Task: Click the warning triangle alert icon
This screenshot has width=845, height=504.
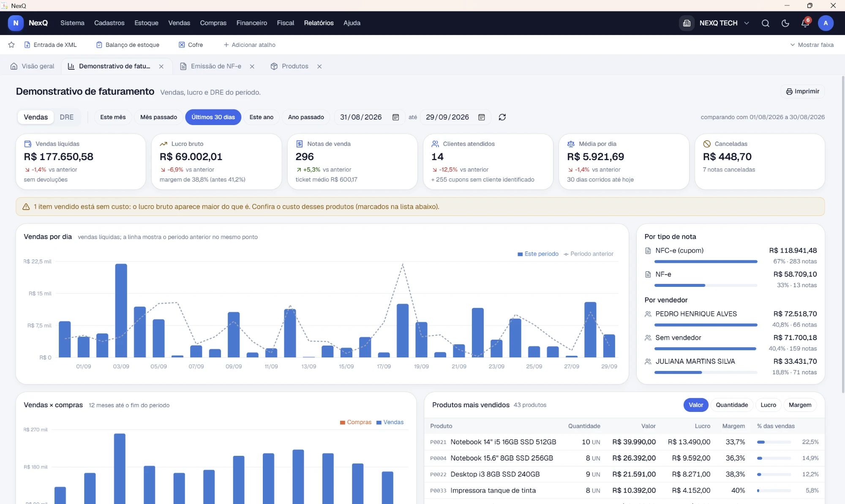Action: coord(26,207)
